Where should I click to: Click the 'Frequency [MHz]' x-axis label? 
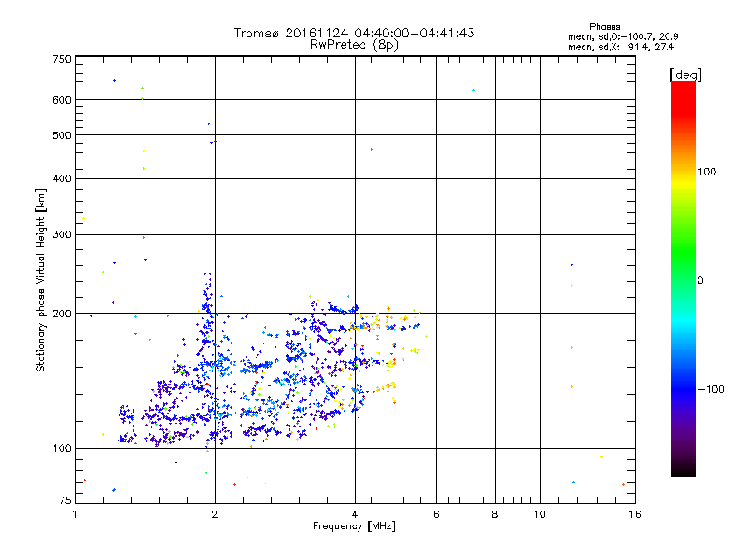click(x=354, y=526)
